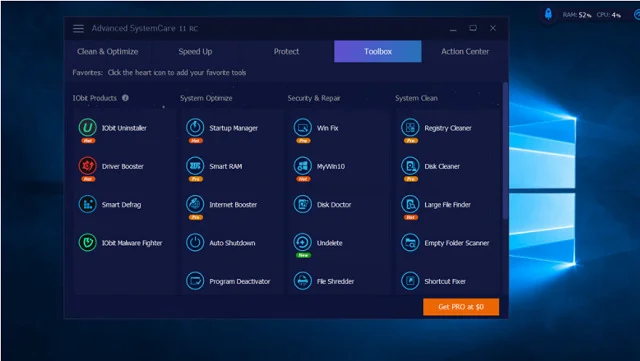Click the System Clean heading
This screenshot has height=361, width=640.
[x=416, y=98]
